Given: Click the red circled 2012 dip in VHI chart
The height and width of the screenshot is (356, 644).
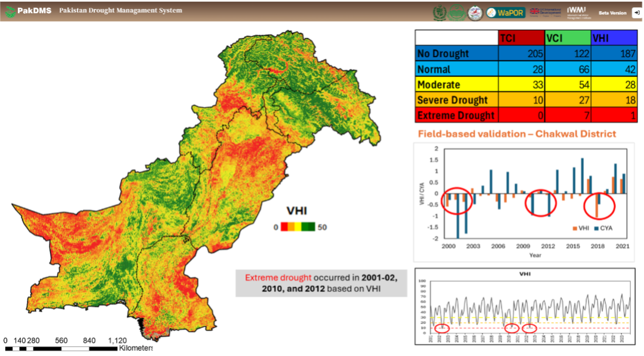Looking at the screenshot, I should (530, 329).
